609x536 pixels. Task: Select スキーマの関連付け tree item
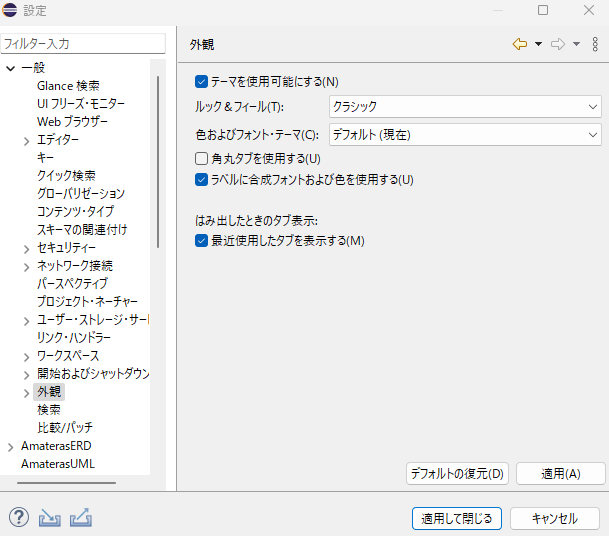pos(82,229)
